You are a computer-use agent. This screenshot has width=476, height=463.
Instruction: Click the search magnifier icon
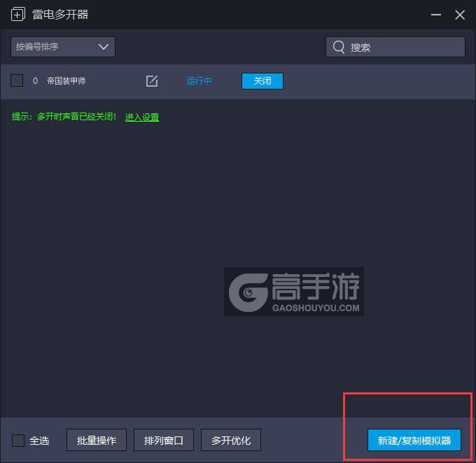[x=339, y=47]
